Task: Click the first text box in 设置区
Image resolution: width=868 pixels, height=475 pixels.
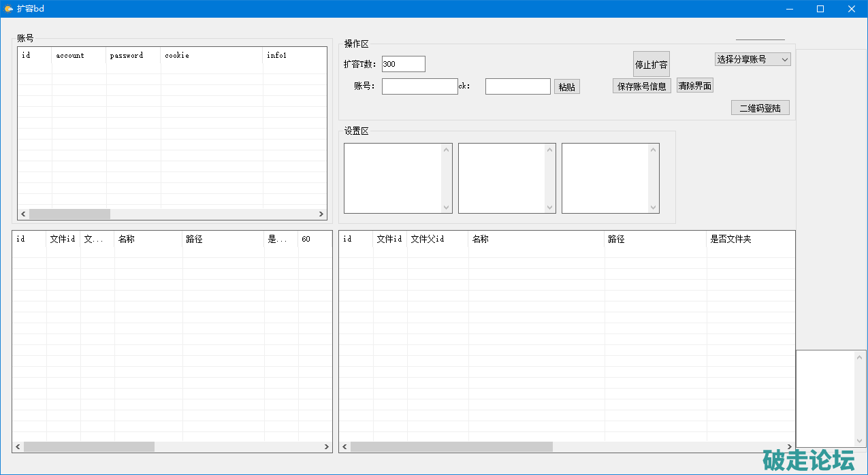Action: coord(393,178)
